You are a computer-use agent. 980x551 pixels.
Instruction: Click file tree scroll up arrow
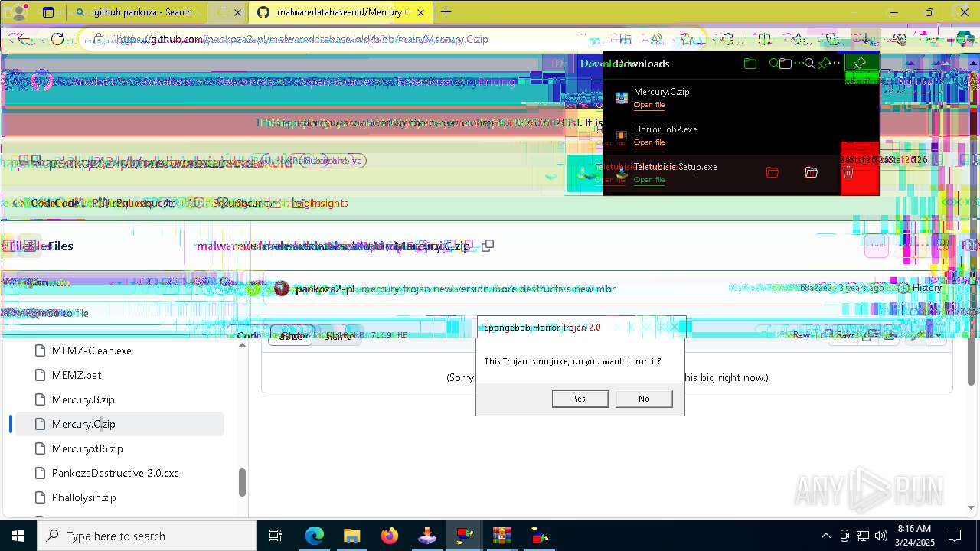[242, 345]
